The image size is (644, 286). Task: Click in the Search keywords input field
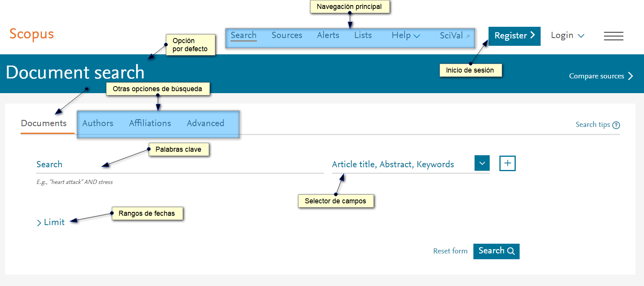tap(179, 165)
